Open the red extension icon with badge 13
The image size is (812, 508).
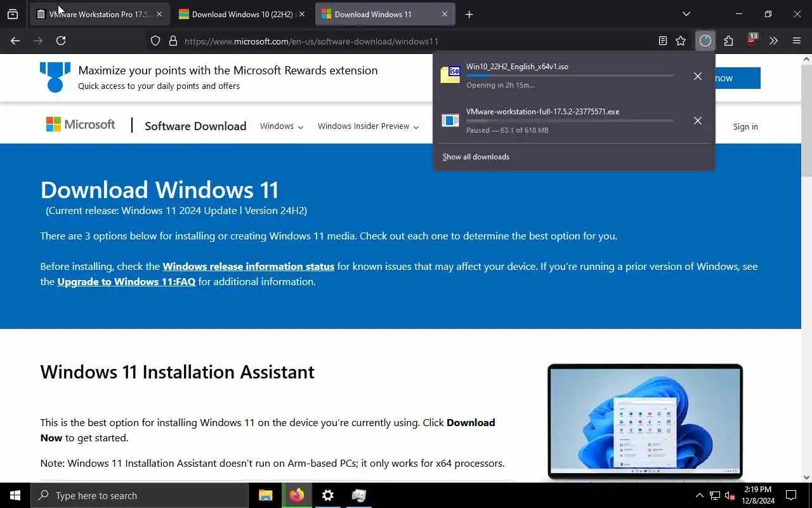751,41
